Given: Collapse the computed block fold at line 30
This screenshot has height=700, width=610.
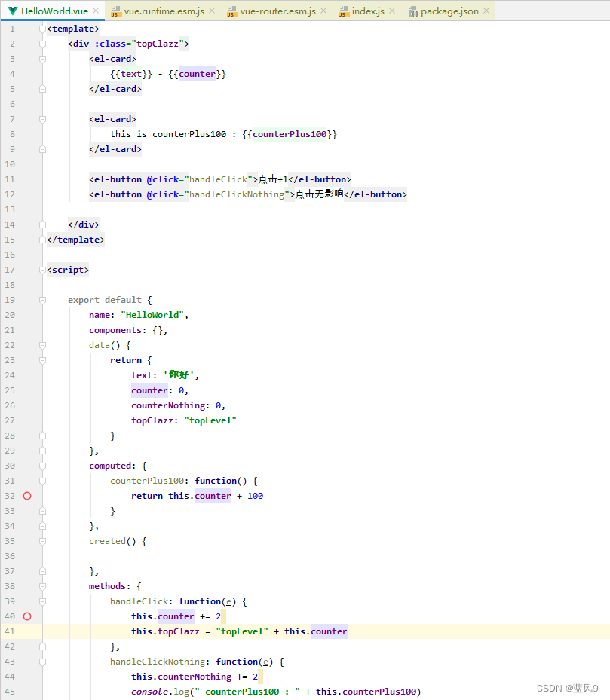Looking at the screenshot, I should [x=41, y=465].
